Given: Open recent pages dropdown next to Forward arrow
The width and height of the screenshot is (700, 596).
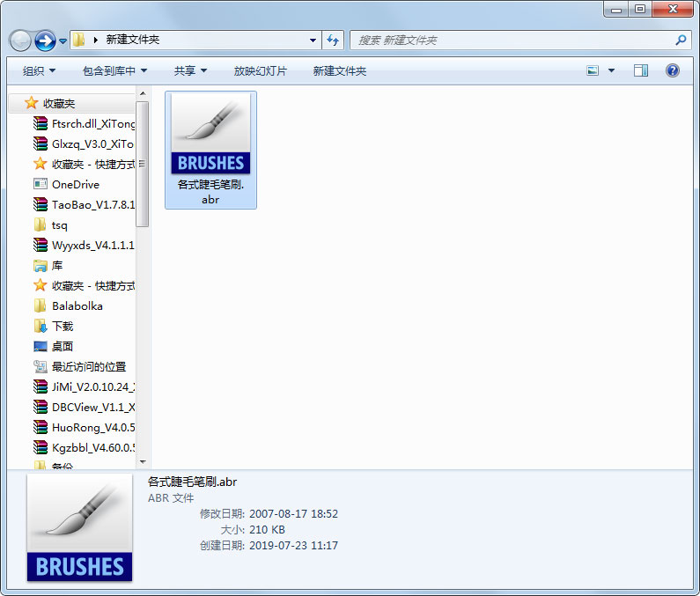Looking at the screenshot, I should coord(63,41).
